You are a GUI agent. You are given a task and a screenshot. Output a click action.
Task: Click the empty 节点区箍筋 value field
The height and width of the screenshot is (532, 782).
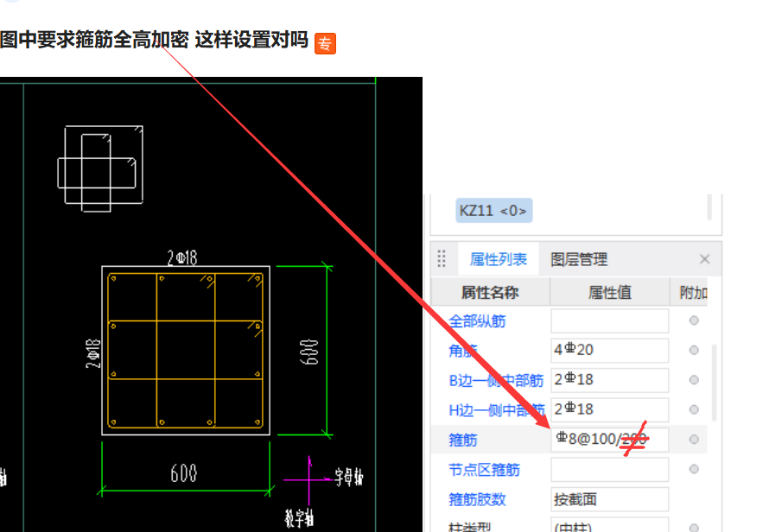tap(609, 469)
